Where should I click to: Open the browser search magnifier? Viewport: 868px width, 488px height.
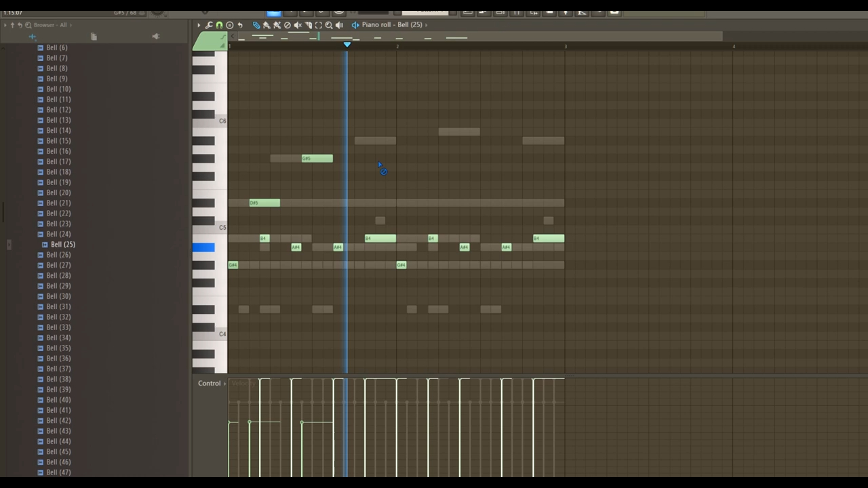pos(28,25)
